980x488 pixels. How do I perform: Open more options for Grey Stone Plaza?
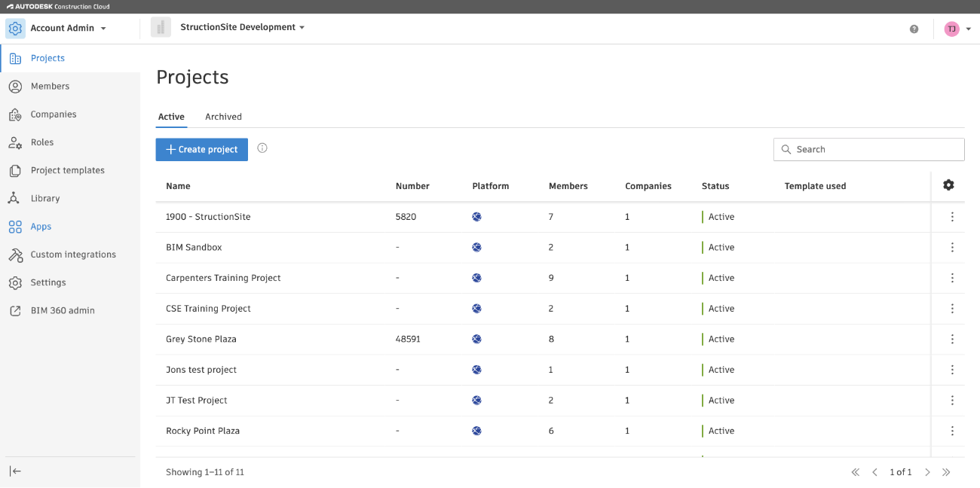pos(952,340)
